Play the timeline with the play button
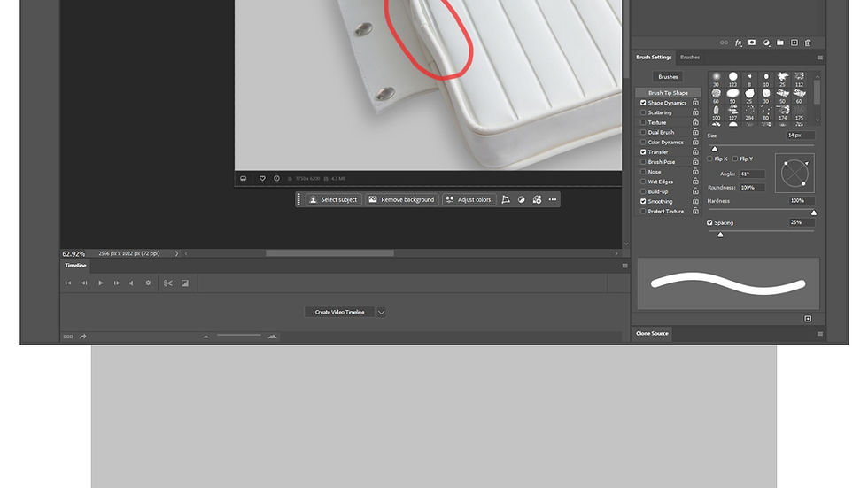Screen dimensions: 868x488 click(101, 283)
